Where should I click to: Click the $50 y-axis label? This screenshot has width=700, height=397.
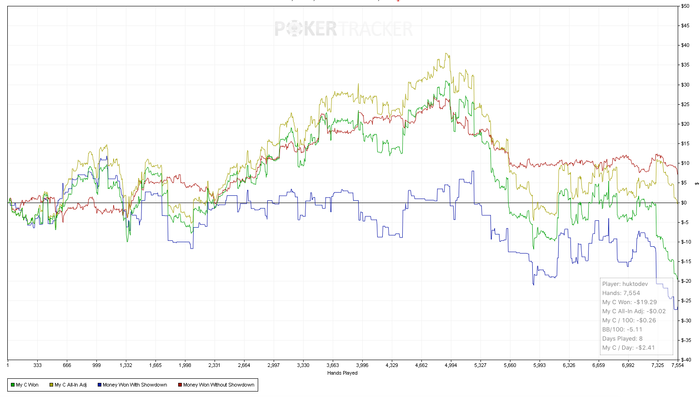tap(685, 6)
